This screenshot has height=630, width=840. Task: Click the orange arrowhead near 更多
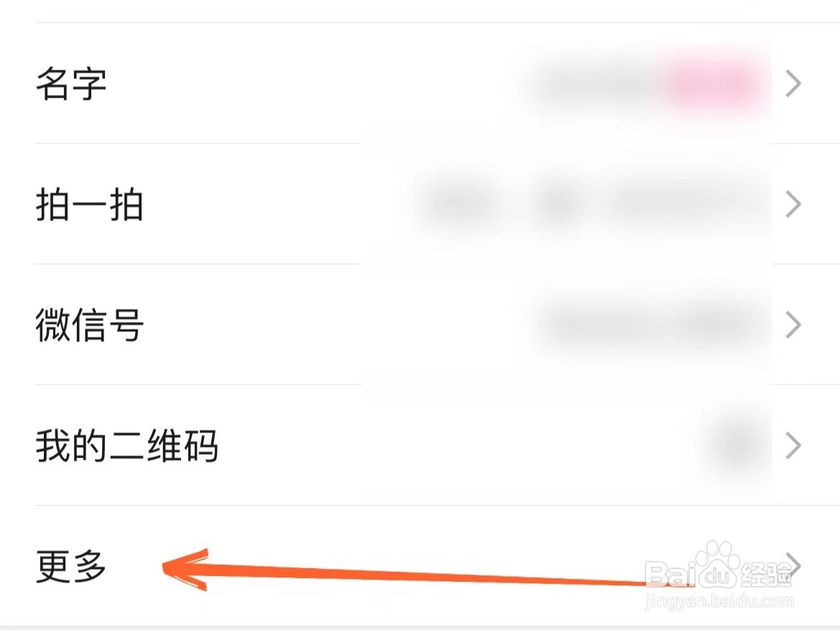[185, 569]
